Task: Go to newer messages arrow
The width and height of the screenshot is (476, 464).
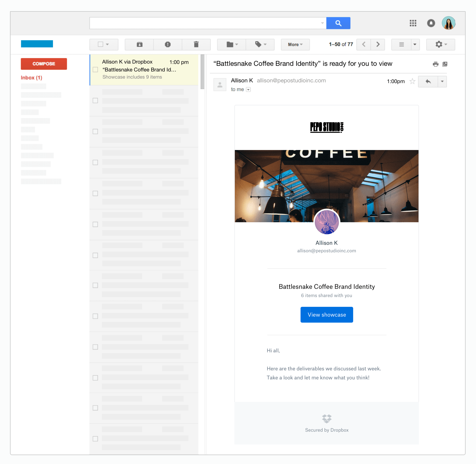Action: tap(363, 44)
